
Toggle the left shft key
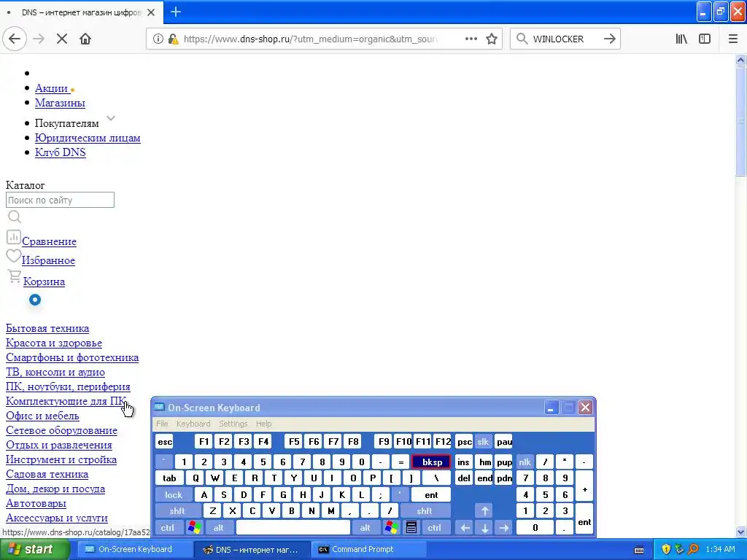177,511
